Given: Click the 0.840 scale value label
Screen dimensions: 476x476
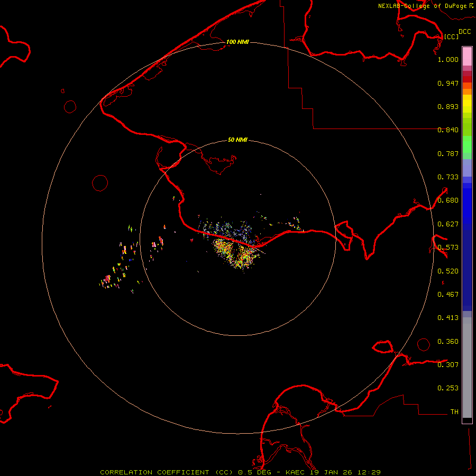Looking at the screenshot, I should 448,130.
